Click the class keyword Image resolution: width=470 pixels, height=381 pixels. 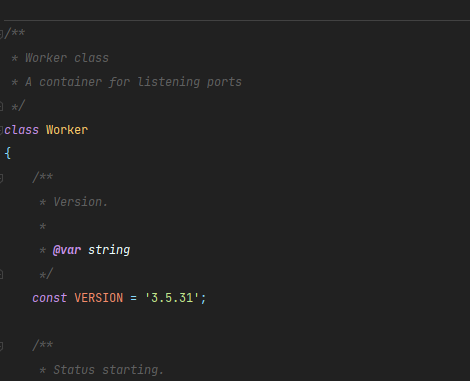pos(22,130)
